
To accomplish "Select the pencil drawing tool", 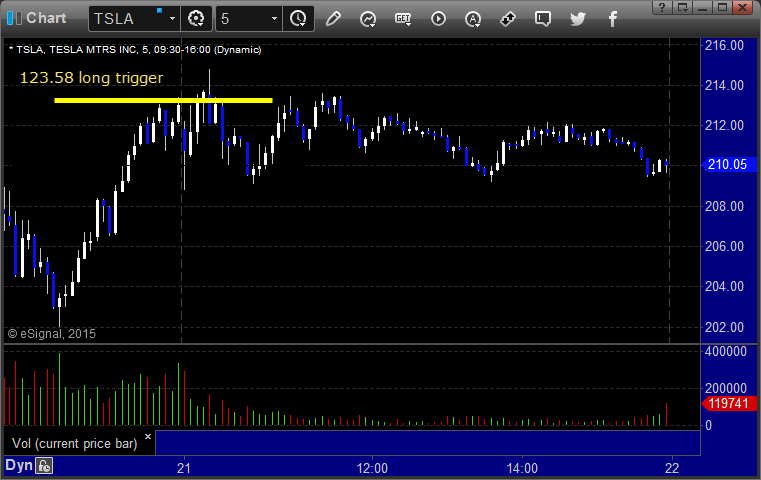I will coord(333,19).
